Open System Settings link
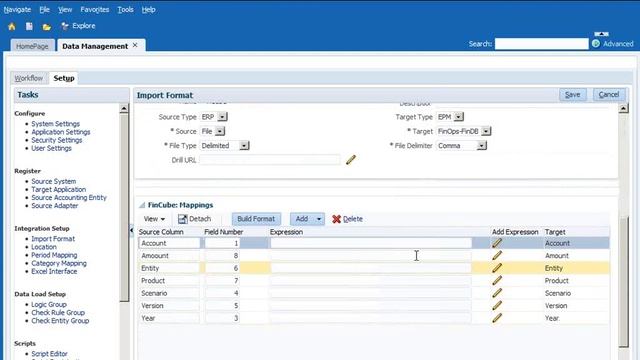640x360 pixels. coord(56,124)
